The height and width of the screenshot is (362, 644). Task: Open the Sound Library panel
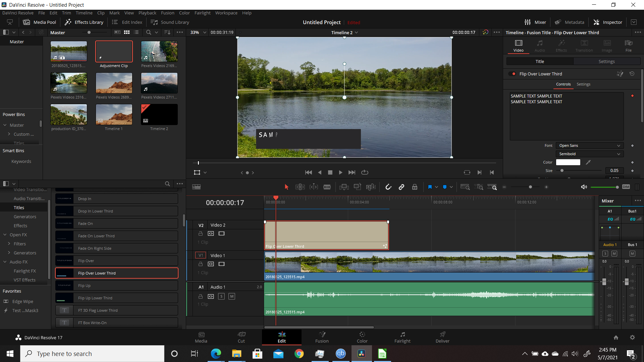click(170, 22)
